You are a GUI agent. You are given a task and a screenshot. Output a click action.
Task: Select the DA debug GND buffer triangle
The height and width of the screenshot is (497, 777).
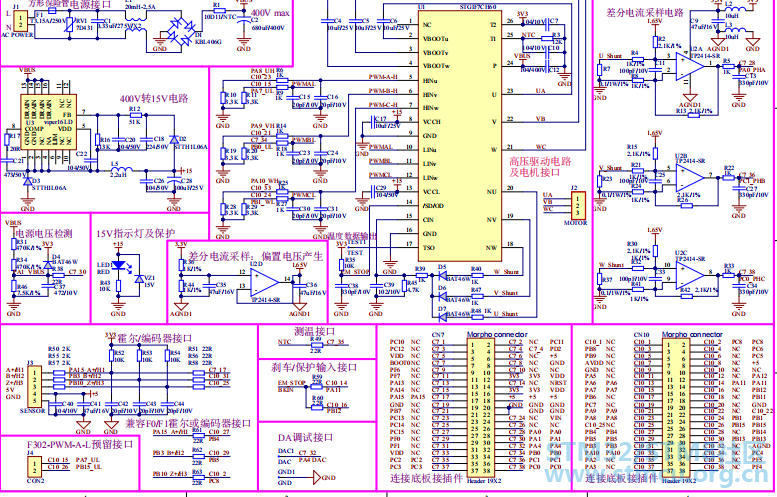pos(317,478)
